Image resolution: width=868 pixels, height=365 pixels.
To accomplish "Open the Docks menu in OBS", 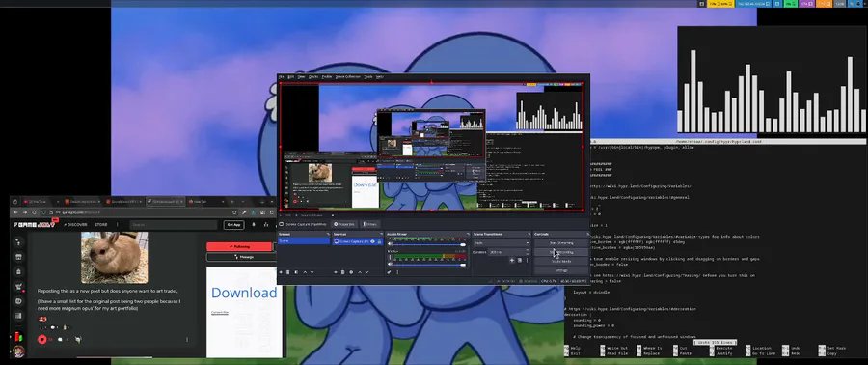I will 313,76.
